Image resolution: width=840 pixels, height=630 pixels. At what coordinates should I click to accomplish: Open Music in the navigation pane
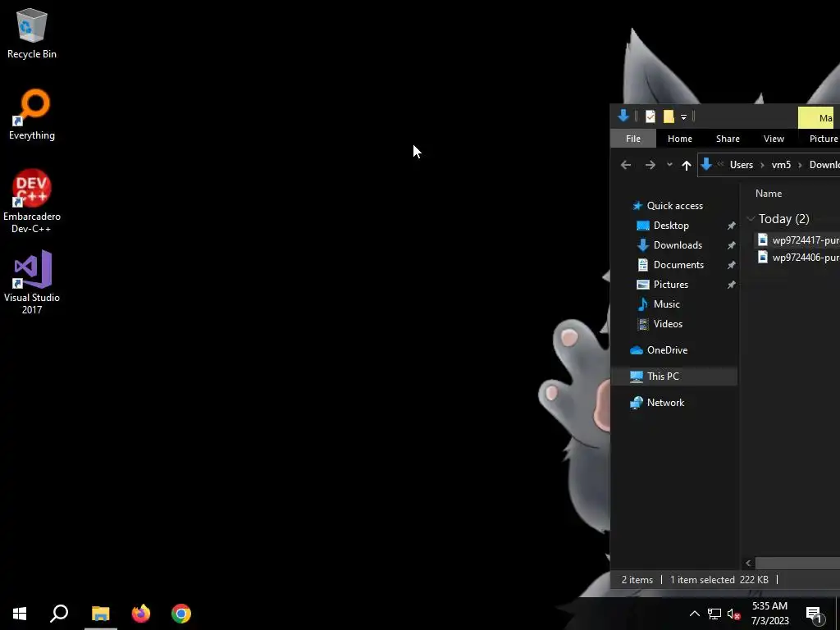click(666, 304)
